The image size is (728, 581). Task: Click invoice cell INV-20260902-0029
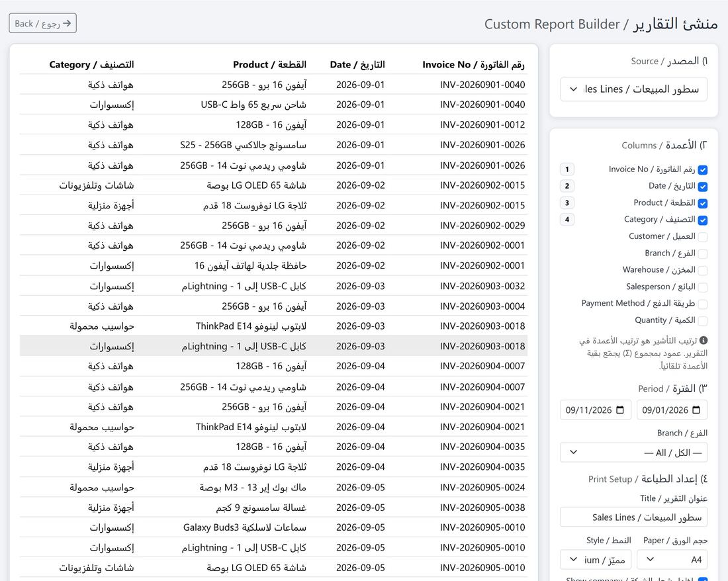pos(482,226)
